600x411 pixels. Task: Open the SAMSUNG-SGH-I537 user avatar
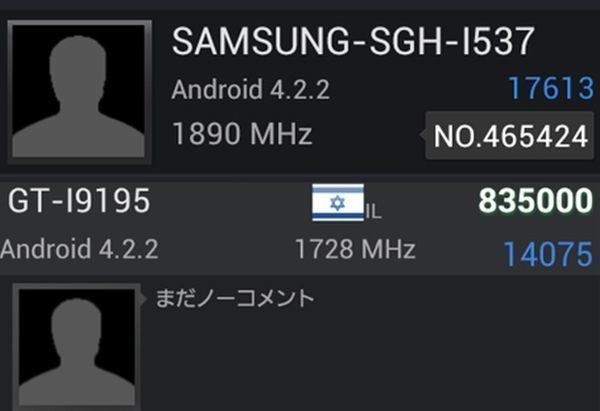point(80,92)
